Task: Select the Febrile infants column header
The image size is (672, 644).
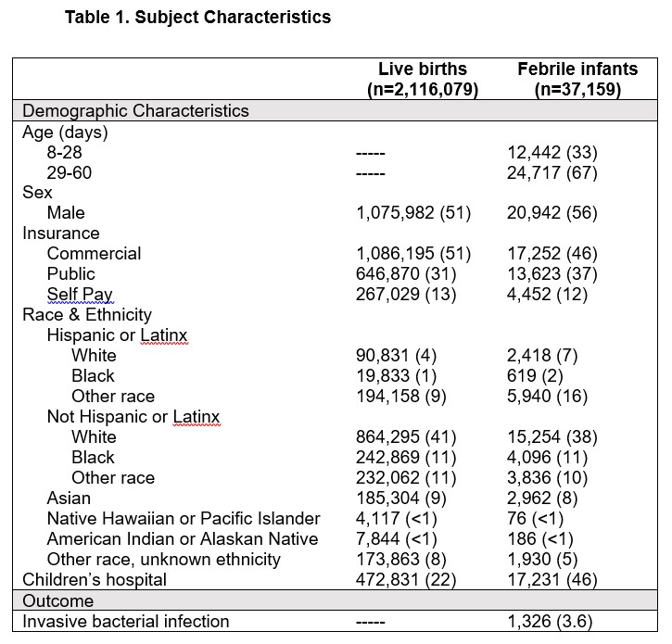Action: (577, 80)
